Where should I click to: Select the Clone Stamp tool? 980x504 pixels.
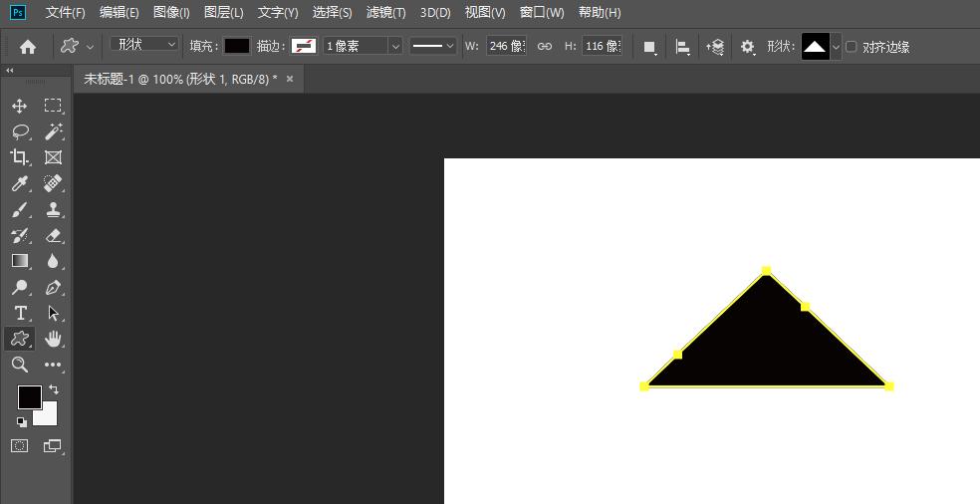click(53, 209)
